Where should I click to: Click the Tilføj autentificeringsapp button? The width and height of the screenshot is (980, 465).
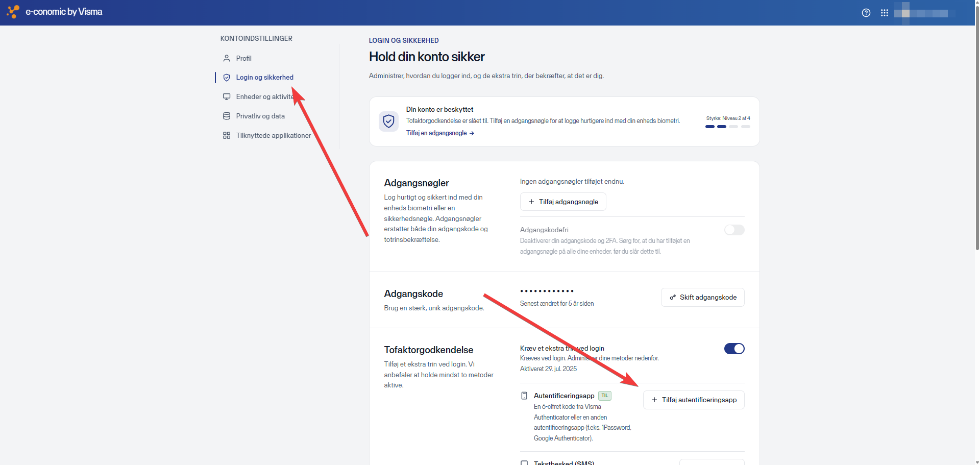point(694,400)
